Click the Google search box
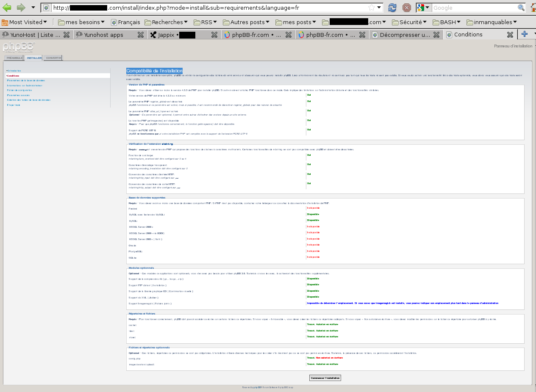This screenshot has height=392, width=536. 474,8
